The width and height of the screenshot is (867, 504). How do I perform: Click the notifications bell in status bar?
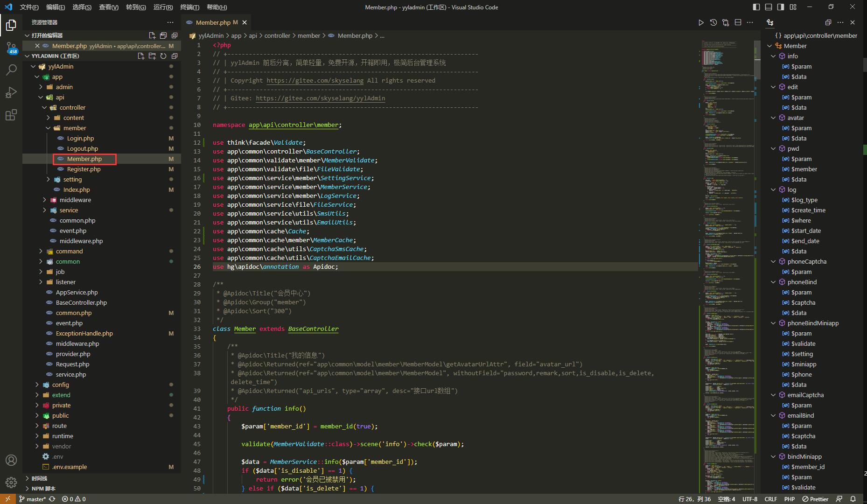point(853,499)
